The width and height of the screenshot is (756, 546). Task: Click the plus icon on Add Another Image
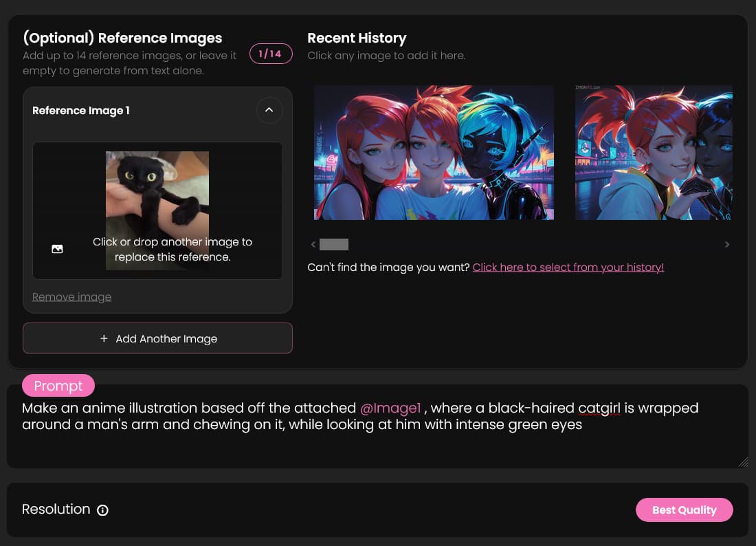click(104, 338)
